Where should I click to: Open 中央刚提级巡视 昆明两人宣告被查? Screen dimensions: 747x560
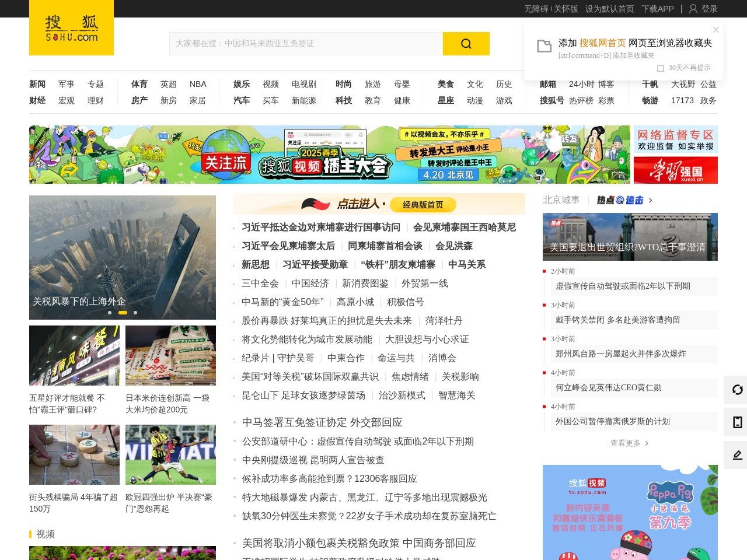[x=313, y=460]
